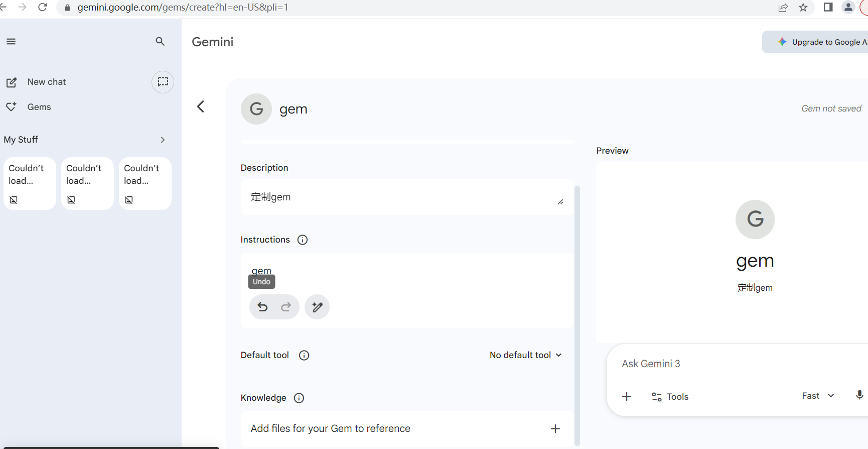Click the Preview heading
The width and height of the screenshot is (868, 449).
coord(612,151)
